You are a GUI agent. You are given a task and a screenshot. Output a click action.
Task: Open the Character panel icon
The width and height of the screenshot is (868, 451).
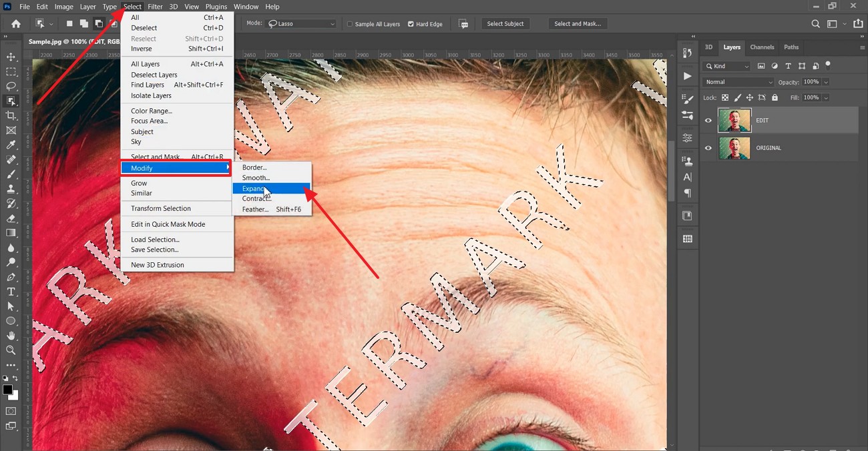pos(687,177)
